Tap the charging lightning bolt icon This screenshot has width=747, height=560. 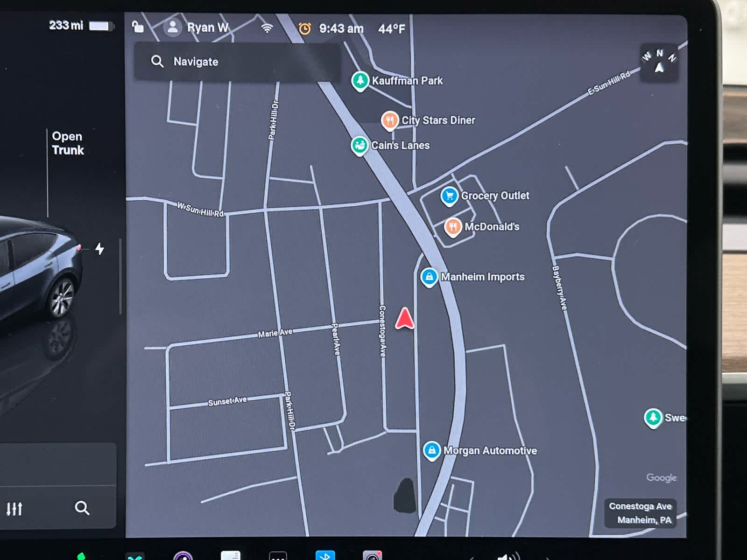click(99, 249)
